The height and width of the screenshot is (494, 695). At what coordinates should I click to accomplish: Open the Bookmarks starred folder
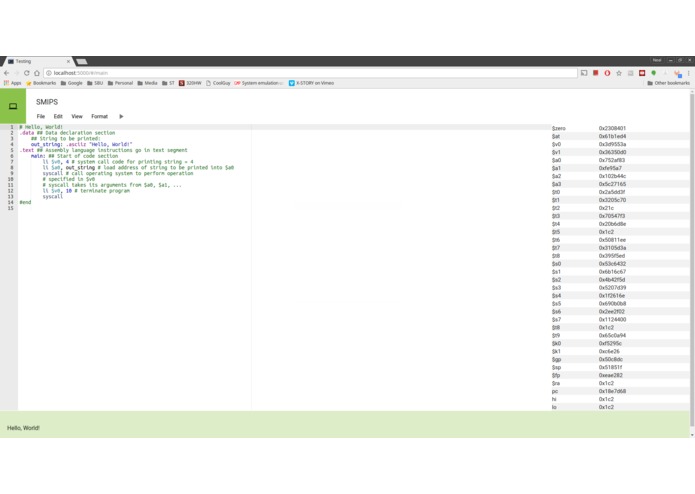pyautogui.click(x=41, y=83)
